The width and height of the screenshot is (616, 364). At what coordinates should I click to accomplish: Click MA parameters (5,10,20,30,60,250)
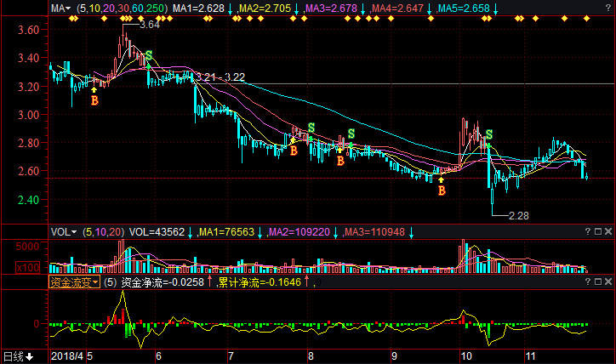pos(123,9)
